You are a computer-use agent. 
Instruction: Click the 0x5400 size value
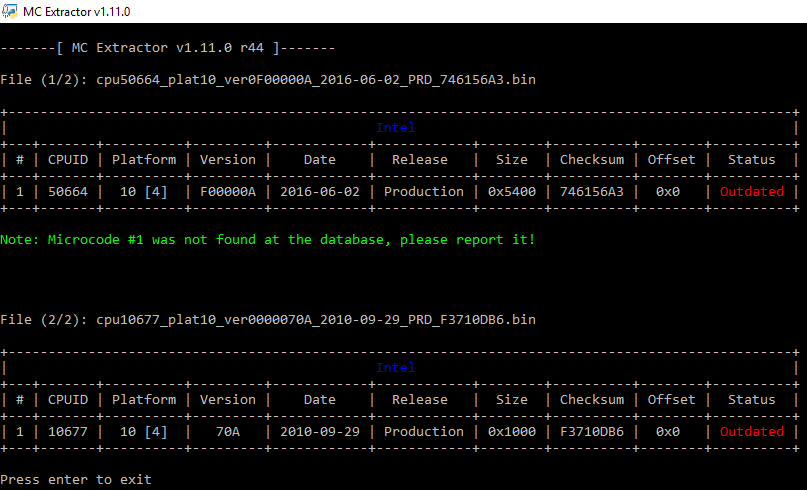click(x=512, y=192)
